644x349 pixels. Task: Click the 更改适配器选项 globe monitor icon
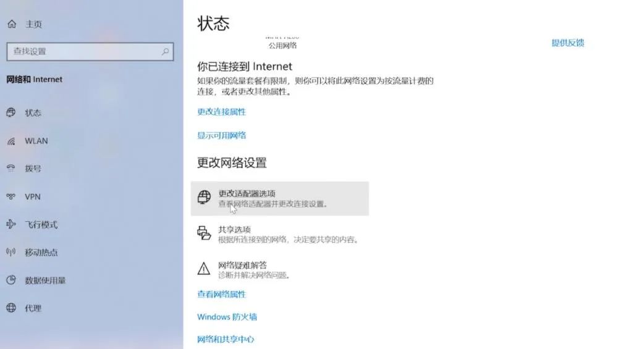coord(204,197)
